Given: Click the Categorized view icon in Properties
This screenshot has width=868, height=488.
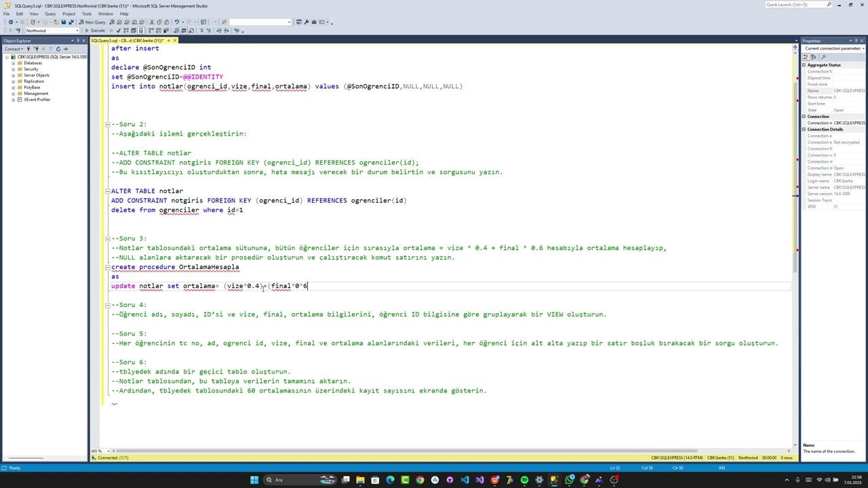Looking at the screenshot, I should coord(806,57).
